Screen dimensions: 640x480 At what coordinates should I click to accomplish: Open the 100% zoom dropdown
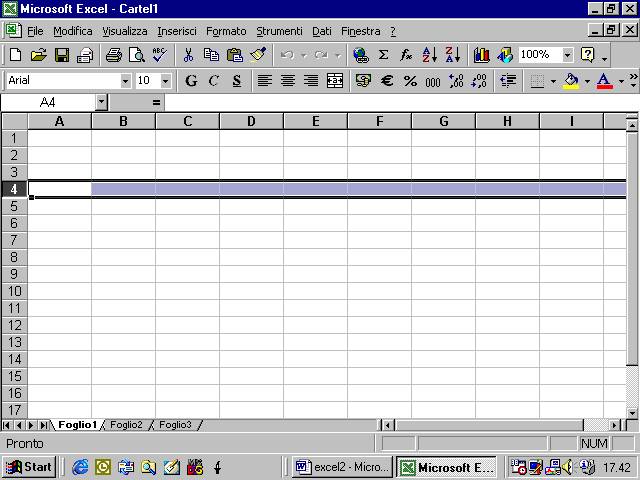click(567, 55)
